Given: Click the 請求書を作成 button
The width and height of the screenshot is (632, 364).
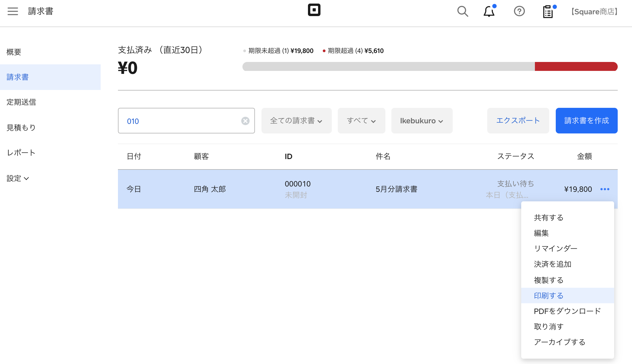Looking at the screenshot, I should 586,121.
